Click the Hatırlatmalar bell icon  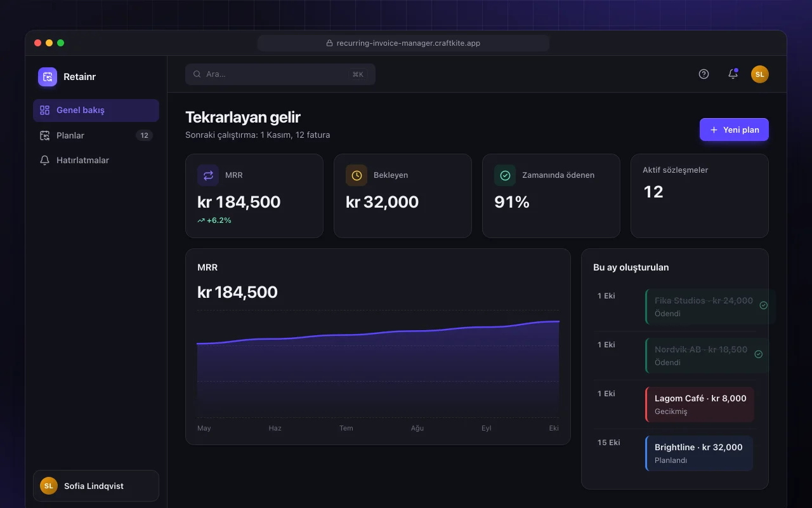(x=44, y=160)
